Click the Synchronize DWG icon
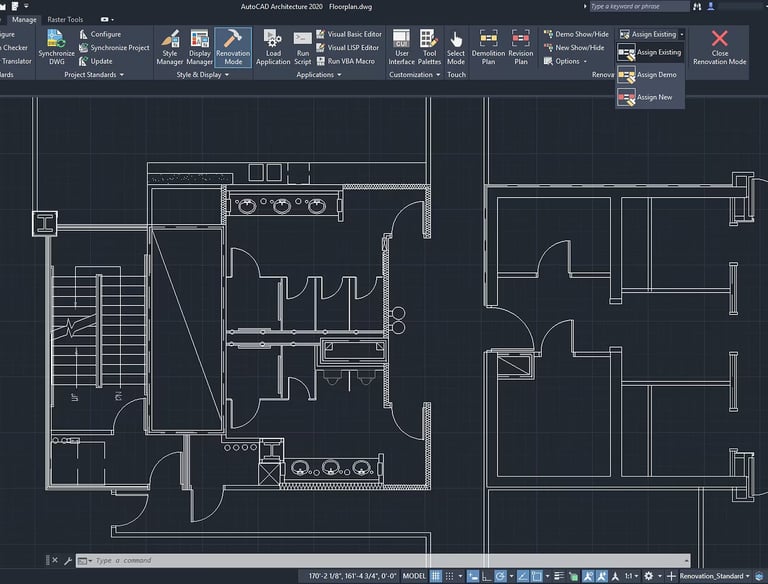 pyautogui.click(x=56, y=38)
